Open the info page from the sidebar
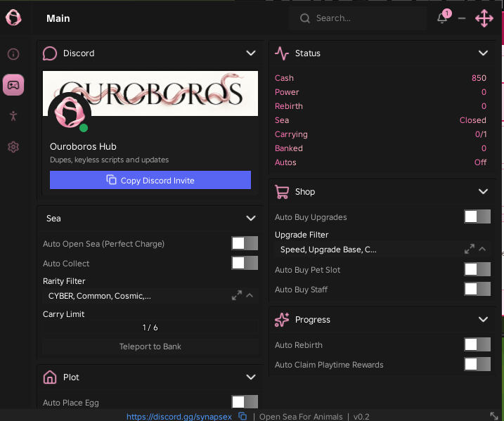The image size is (504, 421). pos(13,54)
